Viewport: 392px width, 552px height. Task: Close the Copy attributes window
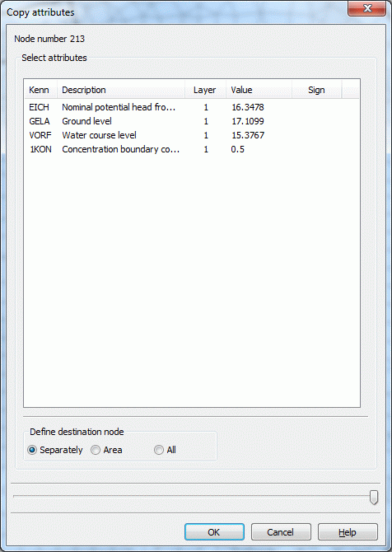367,9
